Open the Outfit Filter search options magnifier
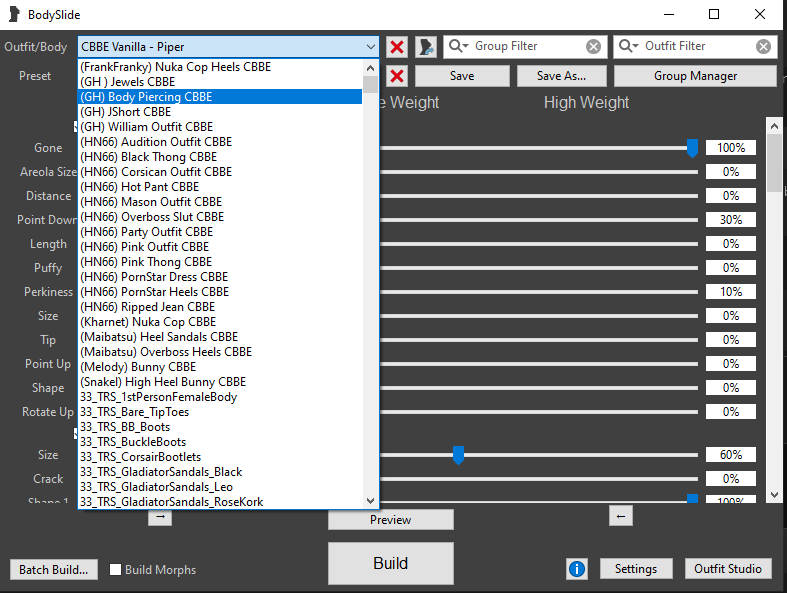 pyautogui.click(x=628, y=46)
